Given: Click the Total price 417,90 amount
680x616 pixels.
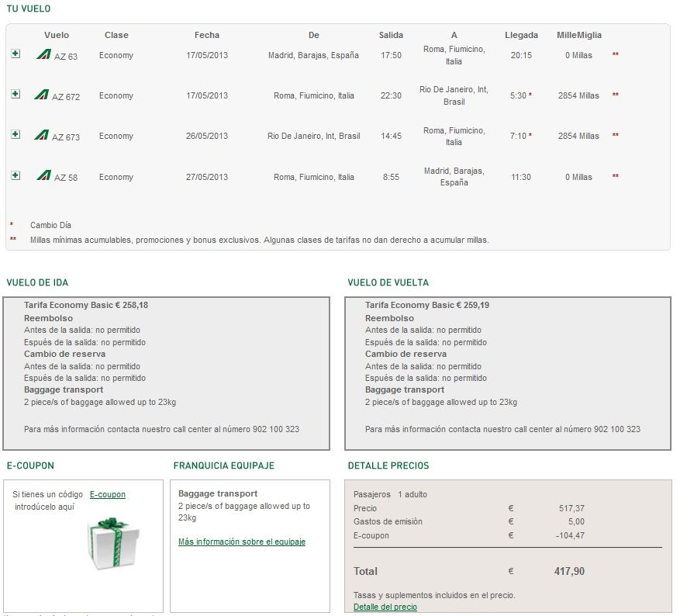Looking at the screenshot, I should coord(569,571).
